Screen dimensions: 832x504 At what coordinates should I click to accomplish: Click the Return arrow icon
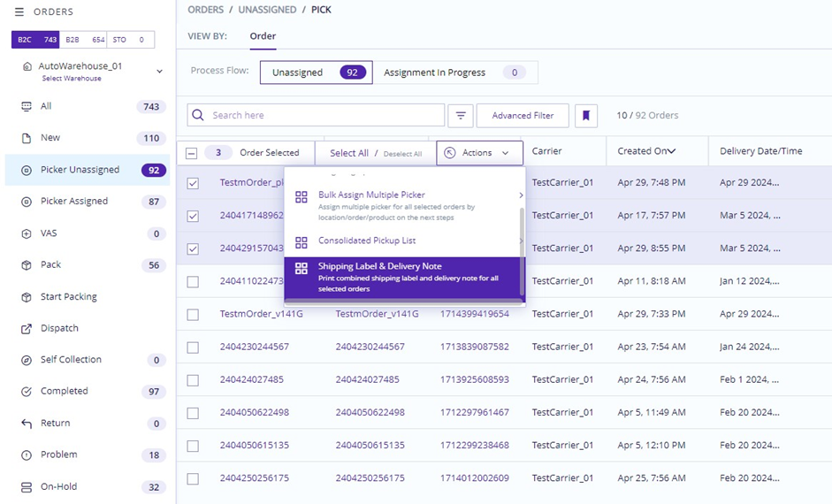click(x=26, y=424)
